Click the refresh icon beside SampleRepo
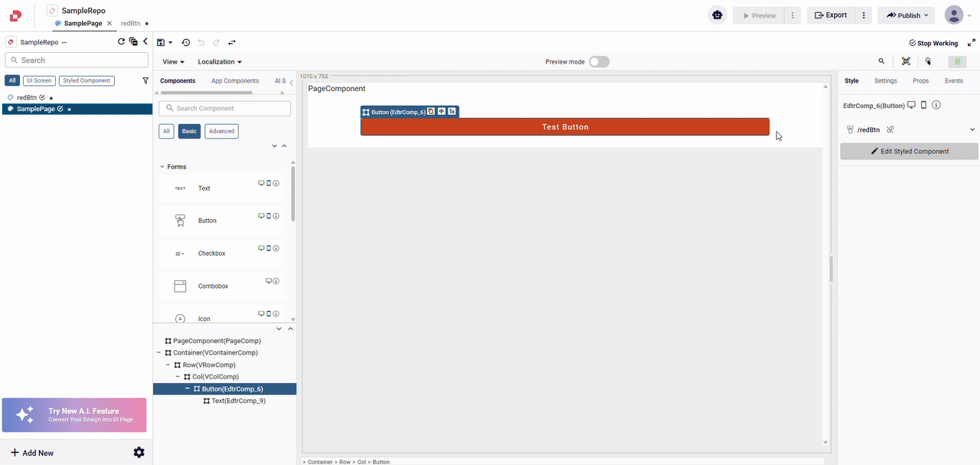Image resolution: width=980 pixels, height=465 pixels. 121,42
